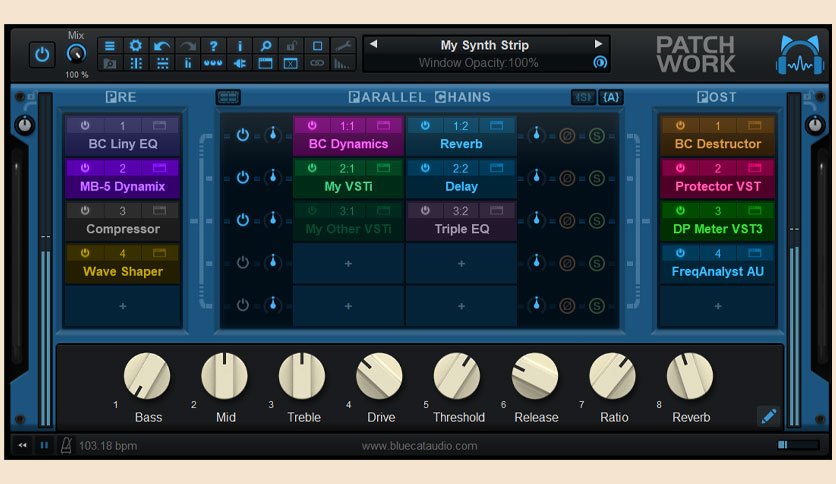Viewport: 836px width, 484px height.
Task: Click the horizontal dotted-rows layout icon
Action: pos(162,63)
